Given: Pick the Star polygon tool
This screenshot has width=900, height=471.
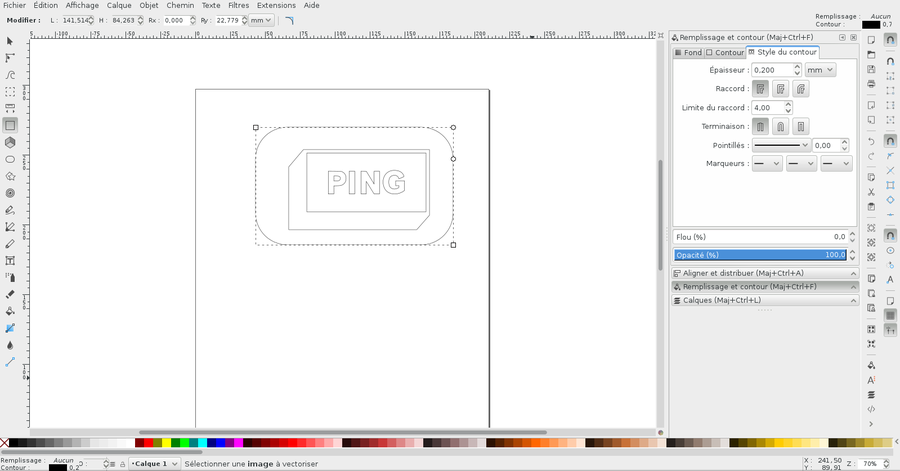Looking at the screenshot, I should click(10, 176).
